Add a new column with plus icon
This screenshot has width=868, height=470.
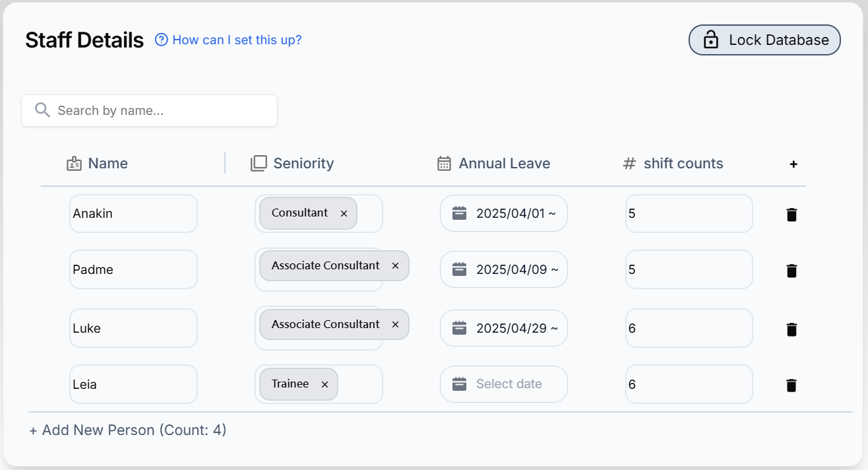pos(793,164)
